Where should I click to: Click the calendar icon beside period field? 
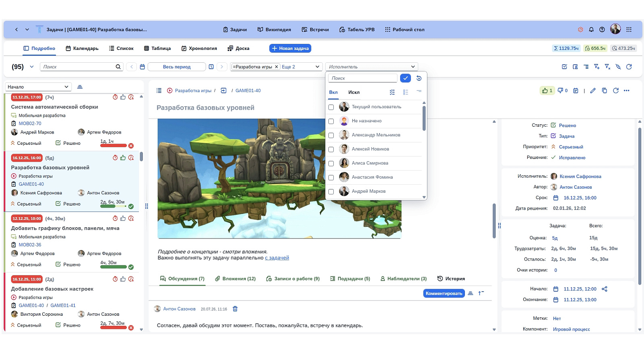click(142, 67)
